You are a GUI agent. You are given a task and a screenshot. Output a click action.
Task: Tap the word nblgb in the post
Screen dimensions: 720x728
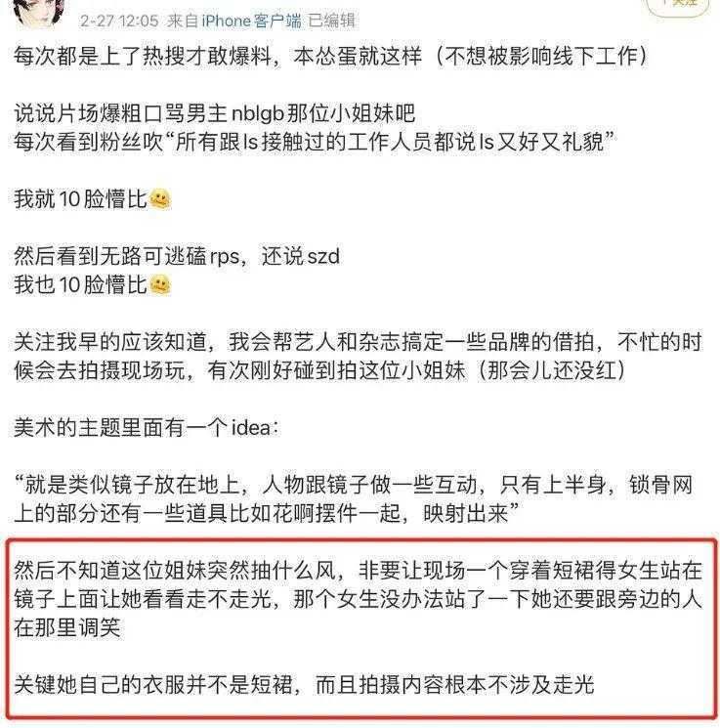pos(258,113)
